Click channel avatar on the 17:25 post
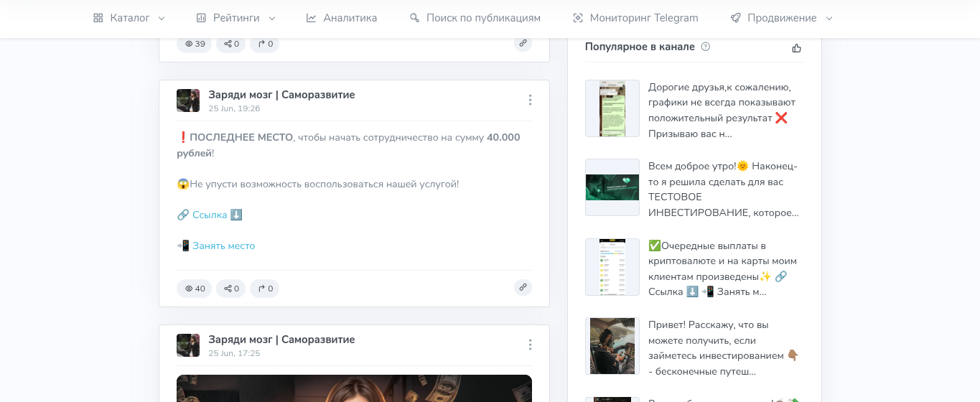This screenshot has width=980, height=402. pyautogui.click(x=188, y=345)
